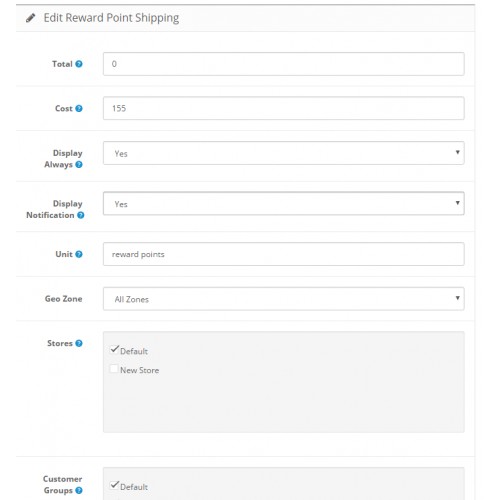The height and width of the screenshot is (500, 500).
Task: Click into the Cost field showing 155
Action: (284, 108)
